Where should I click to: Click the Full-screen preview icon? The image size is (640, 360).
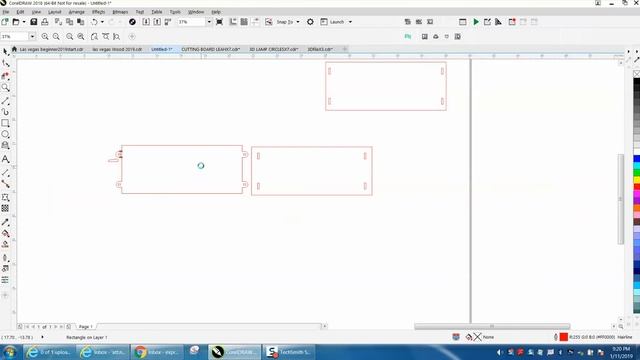click(219, 22)
